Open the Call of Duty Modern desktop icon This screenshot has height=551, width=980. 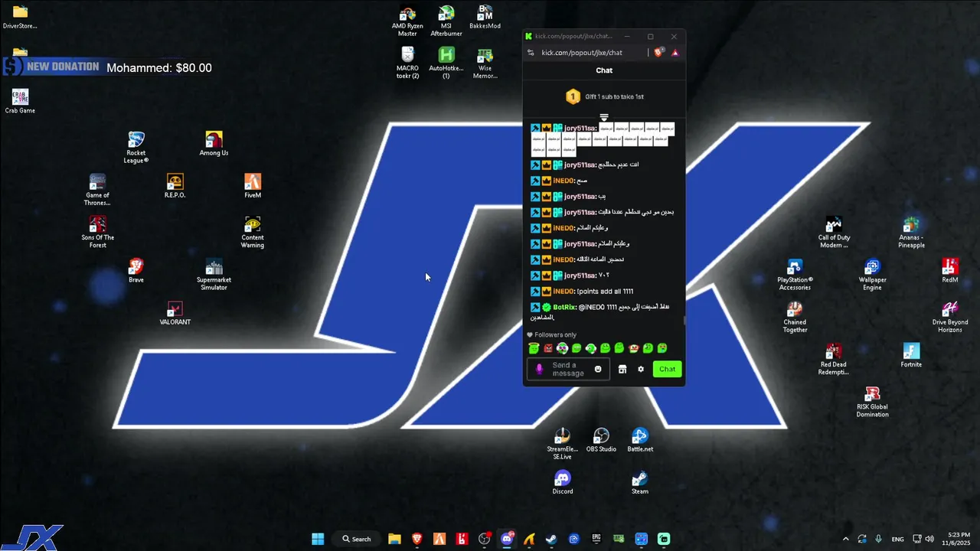(x=834, y=231)
